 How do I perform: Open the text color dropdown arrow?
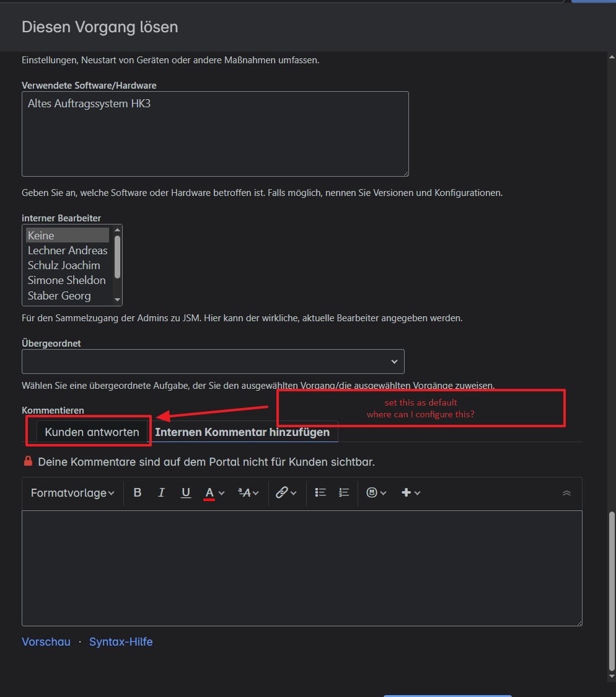pos(222,493)
